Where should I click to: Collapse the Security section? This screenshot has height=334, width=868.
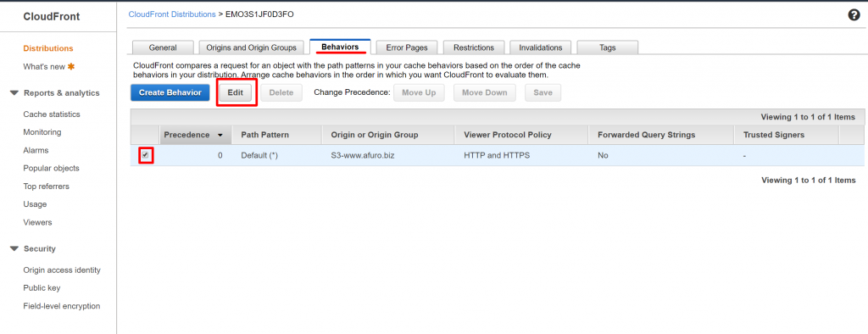tap(14, 248)
